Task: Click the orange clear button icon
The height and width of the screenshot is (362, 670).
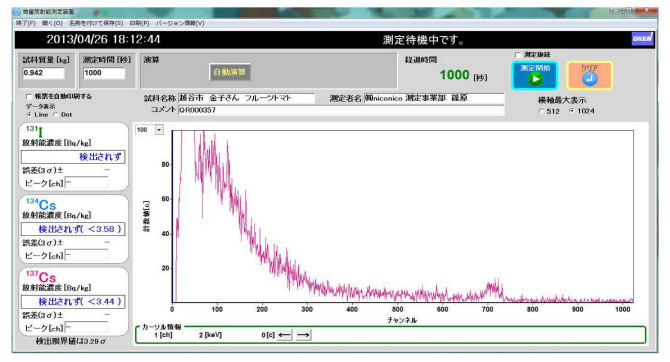Action: (590, 76)
